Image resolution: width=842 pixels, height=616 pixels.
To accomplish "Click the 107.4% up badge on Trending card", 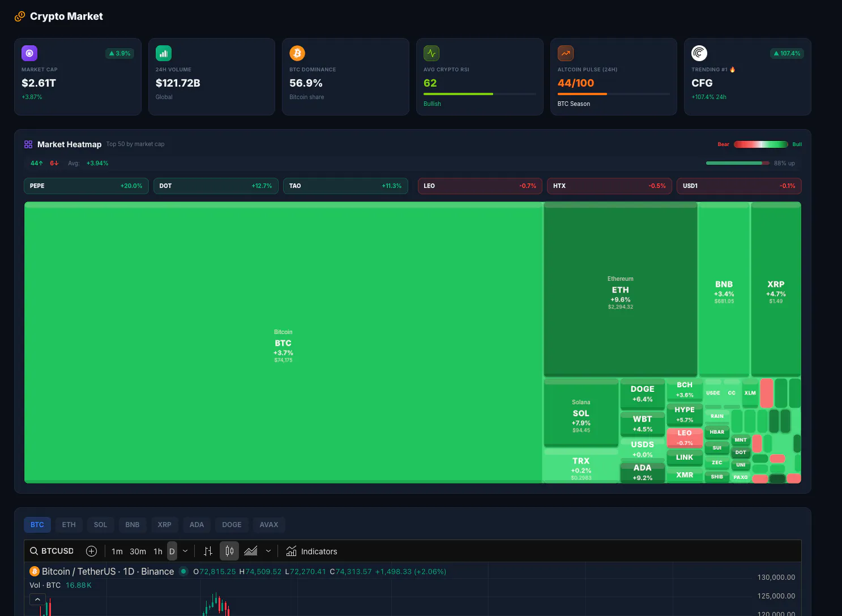I will (x=787, y=53).
